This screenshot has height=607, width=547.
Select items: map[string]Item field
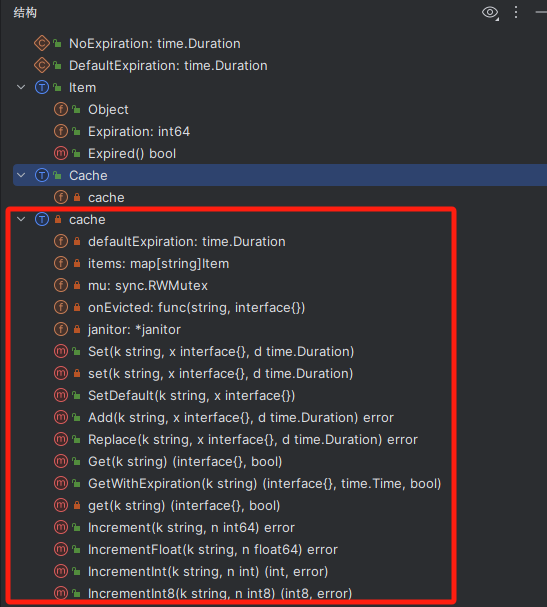click(158, 264)
